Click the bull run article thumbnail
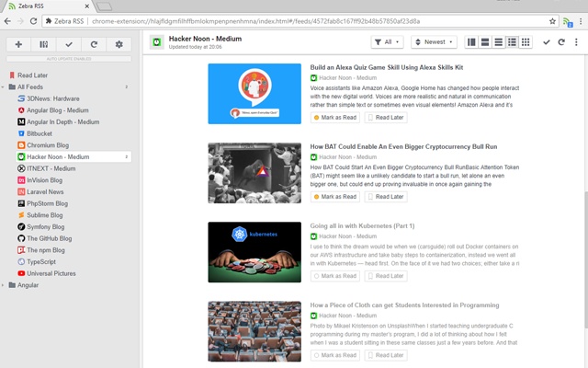The height and width of the screenshot is (368, 588). point(254,173)
